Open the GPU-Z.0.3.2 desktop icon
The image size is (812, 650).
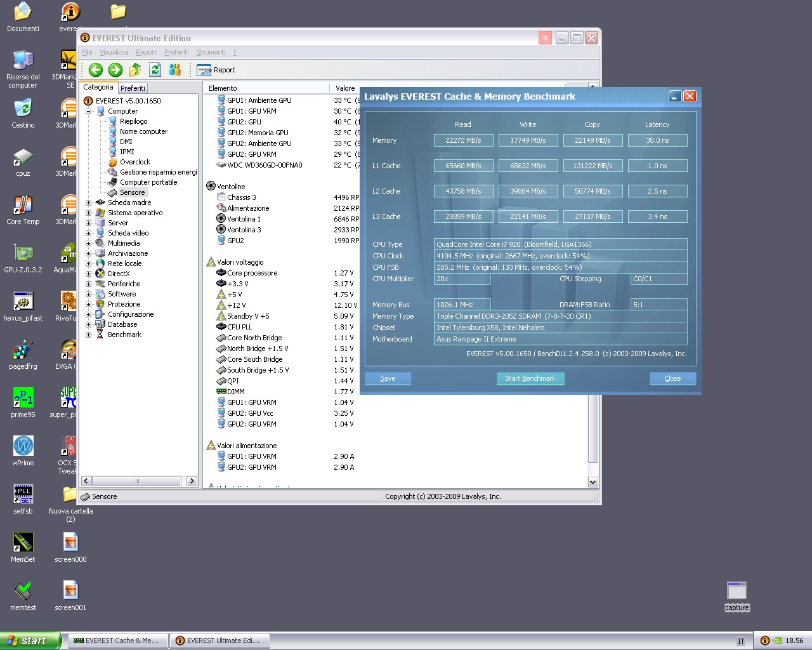pos(23,258)
